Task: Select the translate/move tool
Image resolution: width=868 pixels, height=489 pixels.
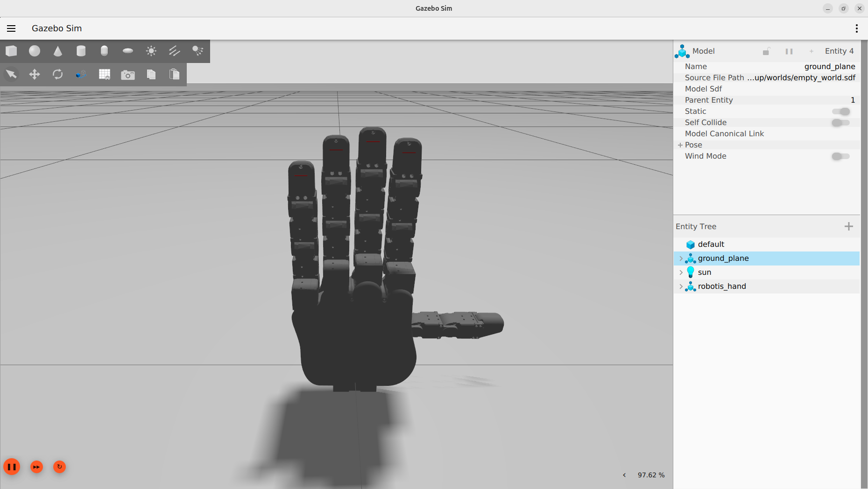Action: pyautogui.click(x=34, y=74)
